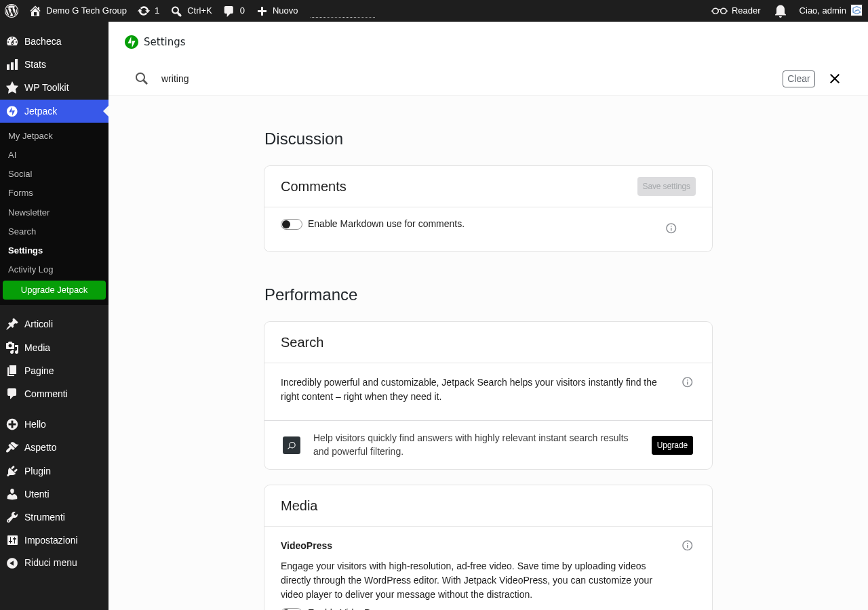Open the updates icon showing 1

[x=144, y=11]
